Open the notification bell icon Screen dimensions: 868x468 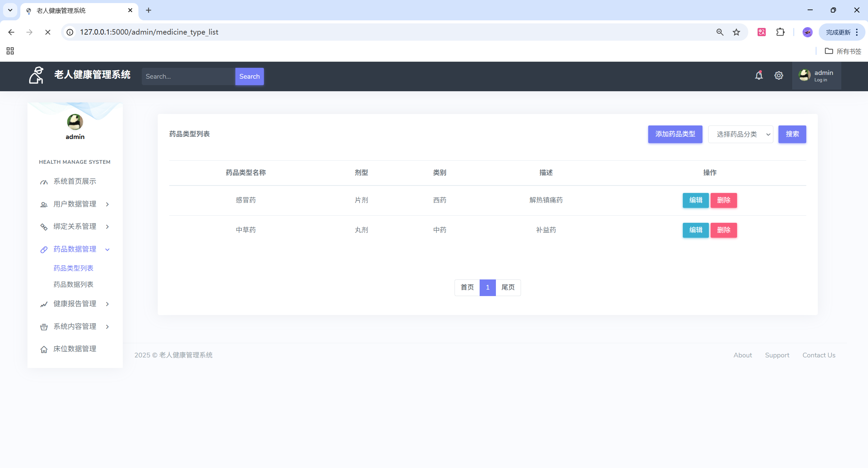coord(759,76)
